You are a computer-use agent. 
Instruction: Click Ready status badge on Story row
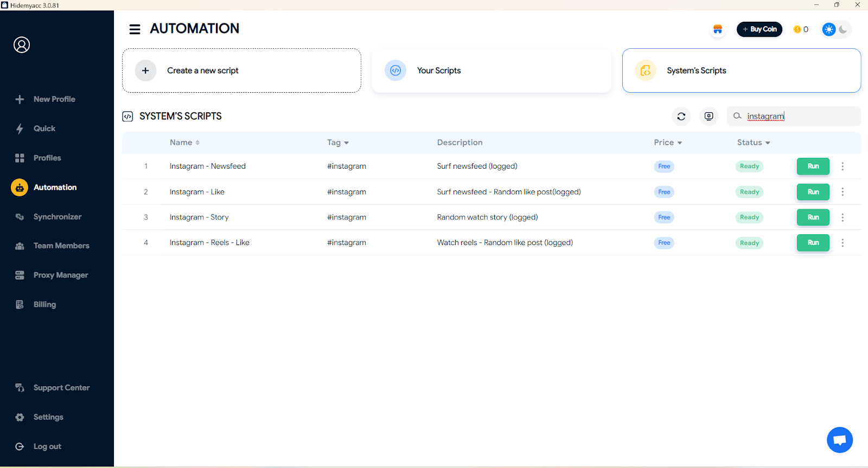(x=749, y=217)
